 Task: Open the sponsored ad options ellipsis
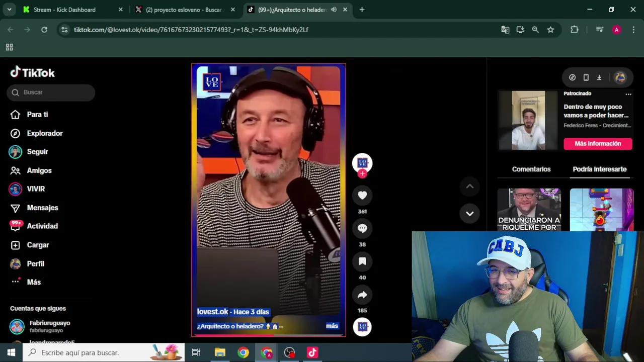(628, 94)
